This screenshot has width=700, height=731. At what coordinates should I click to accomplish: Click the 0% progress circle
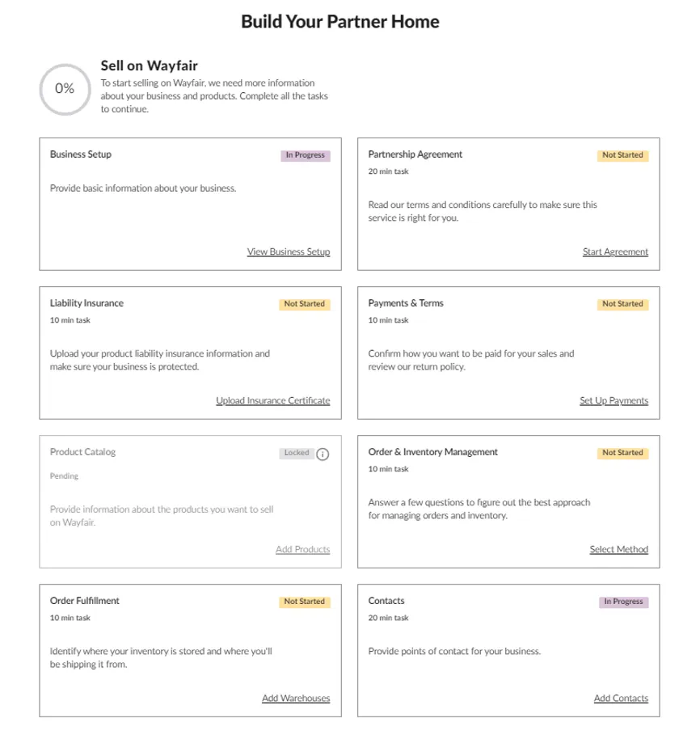65,89
